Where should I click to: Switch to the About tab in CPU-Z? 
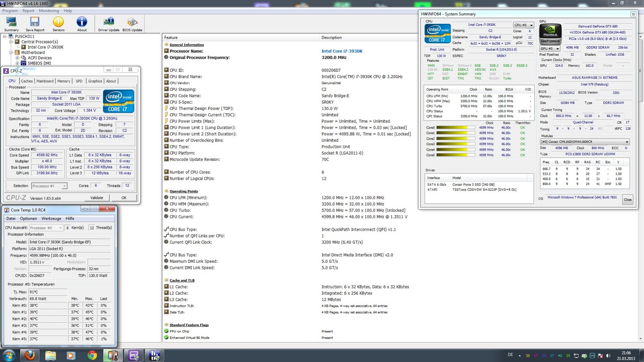(111, 81)
